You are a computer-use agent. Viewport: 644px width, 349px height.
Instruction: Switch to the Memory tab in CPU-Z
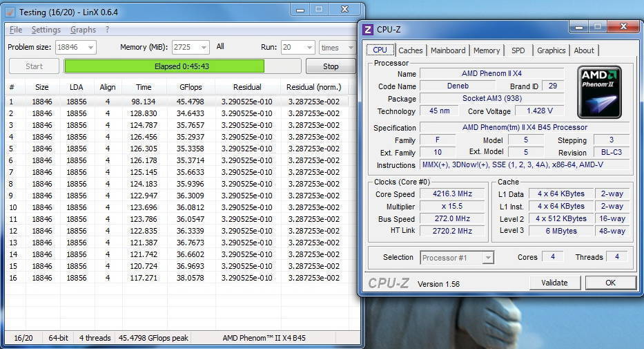[487, 50]
